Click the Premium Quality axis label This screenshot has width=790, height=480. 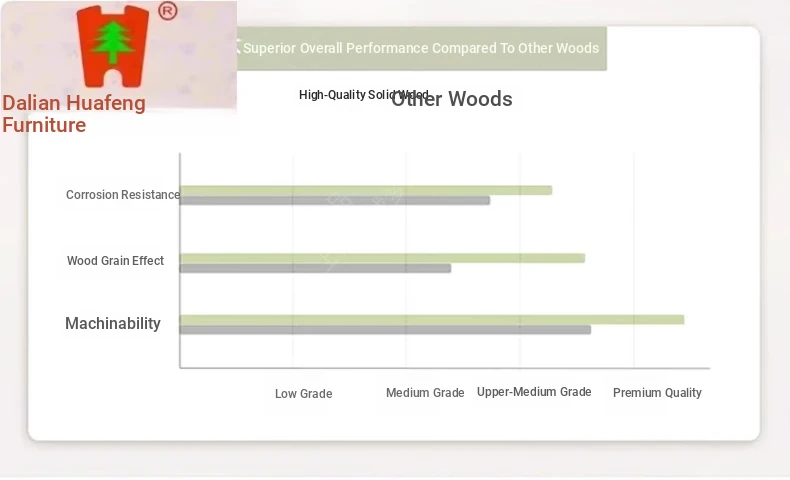pos(657,393)
